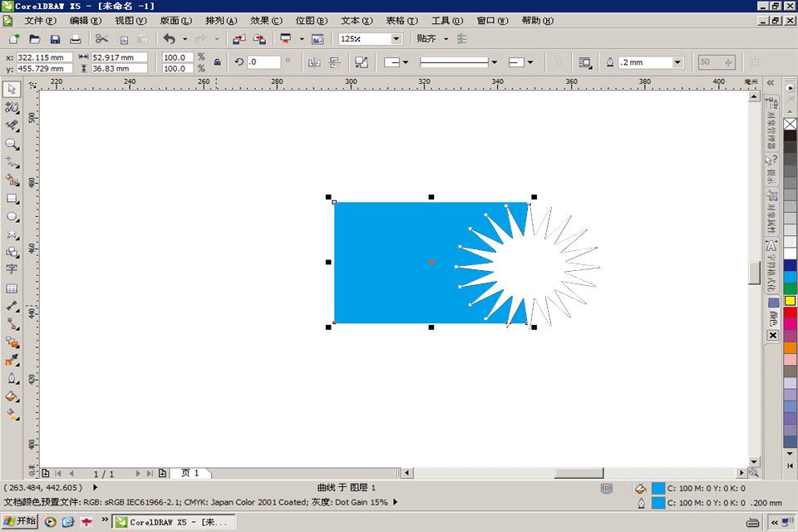Viewport: 798px width, 532px height.
Task: Select the Ellipse tool
Action: tap(12, 217)
